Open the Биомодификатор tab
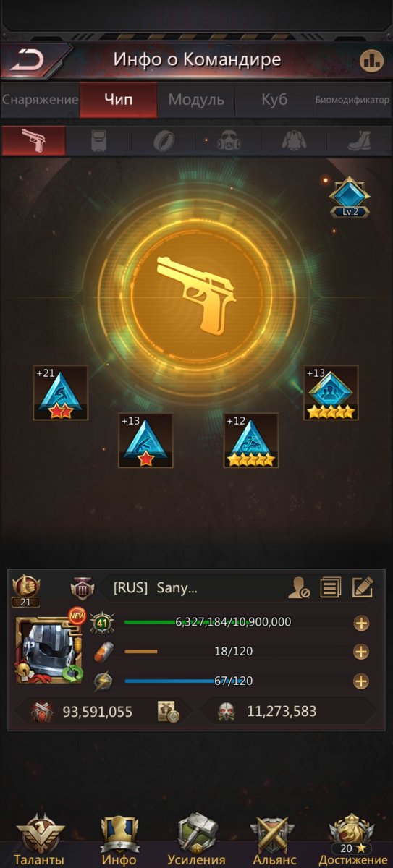Viewport: 393px width, 868px height. tap(352, 100)
